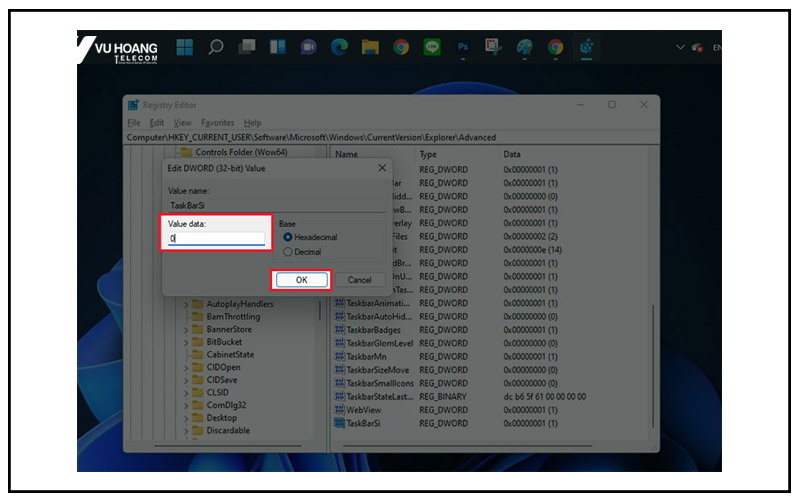Open File Explorer from the taskbar
The width and height of the screenshot is (800, 500).
pos(370,47)
